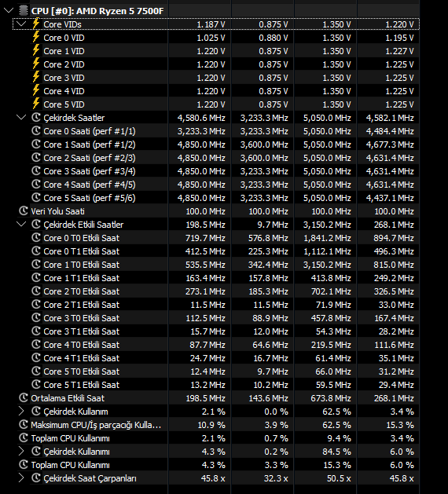Image resolution: width=448 pixels, height=494 pixels.
Task: Expand the Çekirdek Kullanım group
Action: [x=21, y=411]
